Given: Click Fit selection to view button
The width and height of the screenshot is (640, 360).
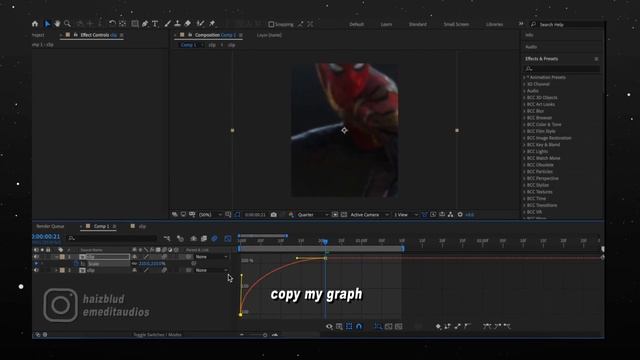Looking at the screenshot, I should [x=389, y=327].
